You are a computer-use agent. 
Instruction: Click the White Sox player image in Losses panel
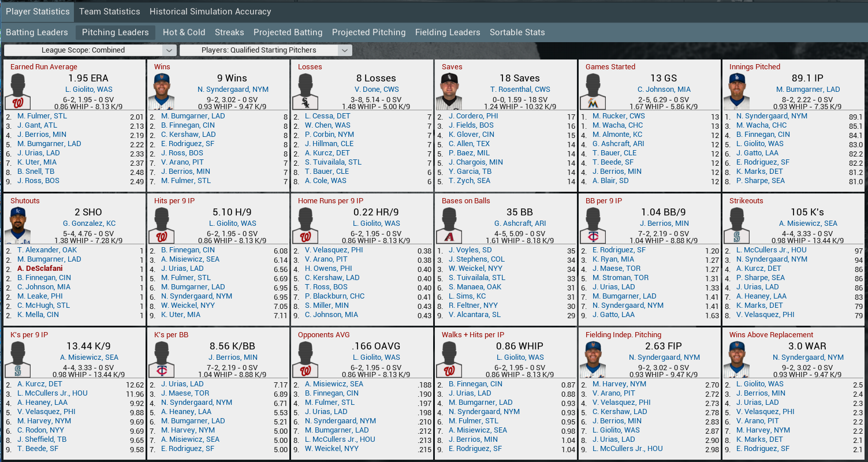pos(306,91)
